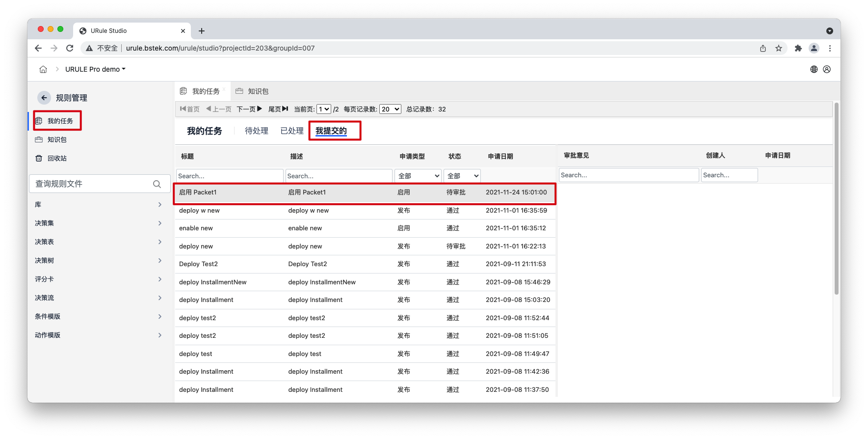
Task: Click the 标题 search input field
Action: coord(229,176)
